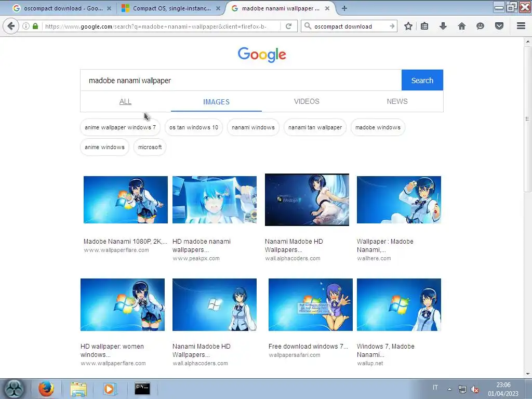Click the oscompact download browser search box
532x399 pixels.
point(350,26)
